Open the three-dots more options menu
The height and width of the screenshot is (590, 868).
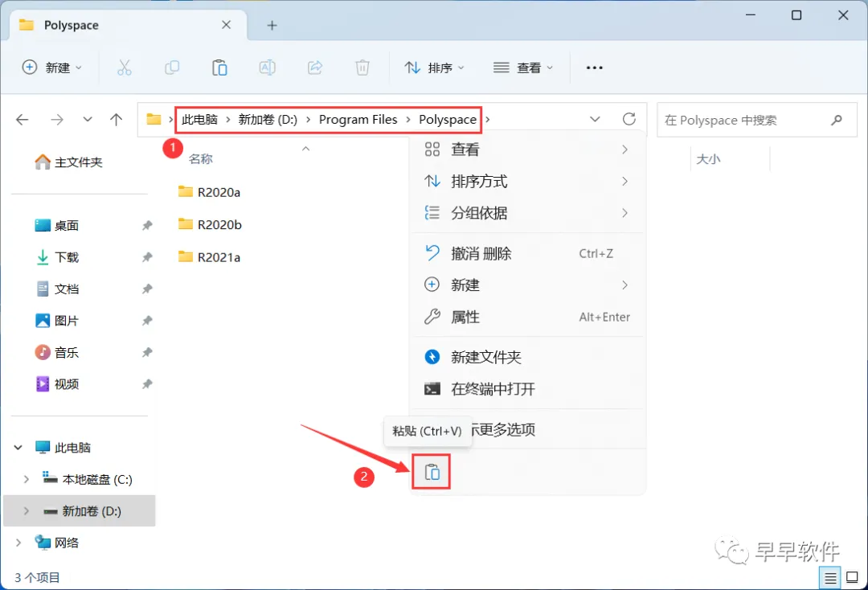[595, 68]
